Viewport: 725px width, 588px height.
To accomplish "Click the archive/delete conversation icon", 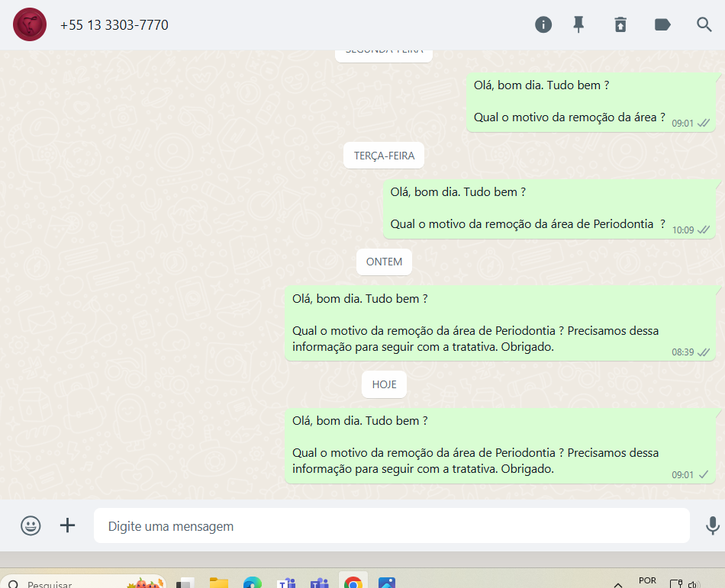I will [x=620, y=24].
